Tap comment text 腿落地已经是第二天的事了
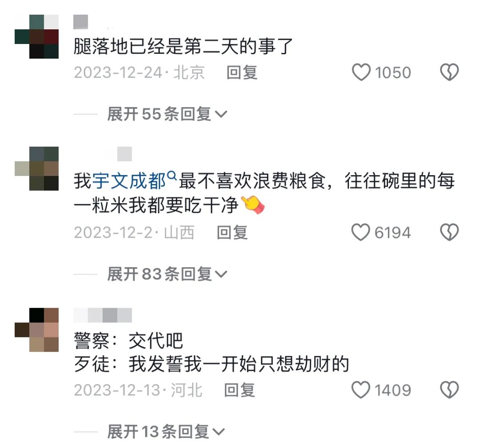Image resolution: width=480 pixels, height=448 pixels. coord(183,47)
